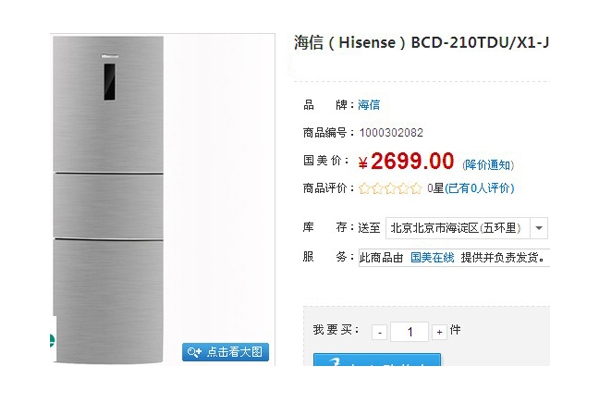Viewport: 600px width, 400px height.
Task: Open the delivery region dropdown arrow
Action: point(539,228)
